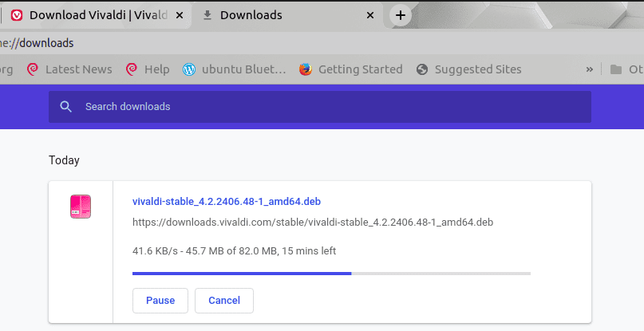
Task: Open a new tab with plus button
Action: tap(401, 15)
